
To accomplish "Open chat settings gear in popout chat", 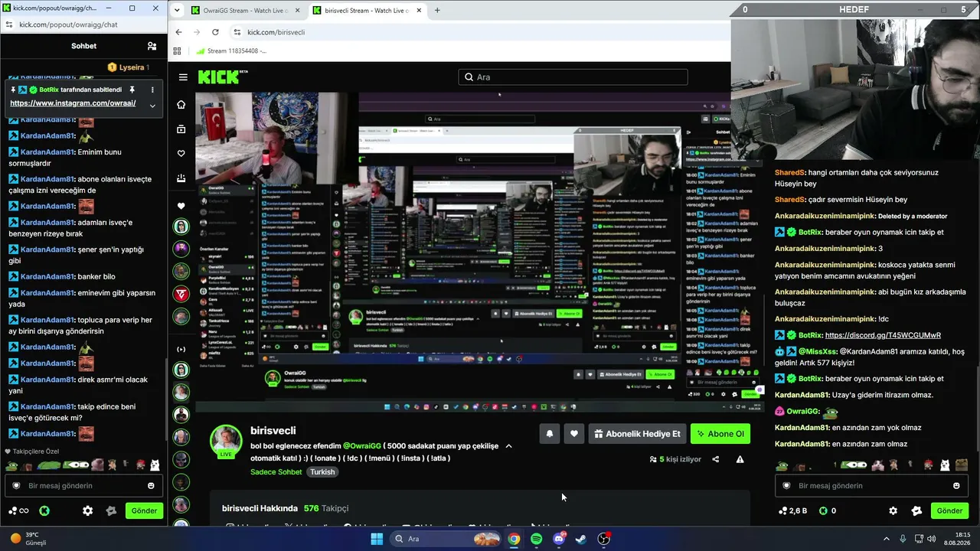I will [x=88, y=510].
